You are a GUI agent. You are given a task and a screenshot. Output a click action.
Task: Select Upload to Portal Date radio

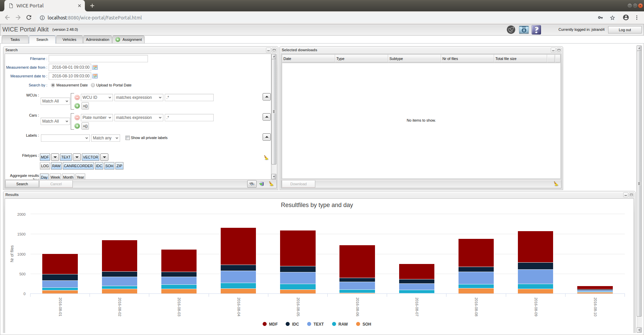click(93, 85)
